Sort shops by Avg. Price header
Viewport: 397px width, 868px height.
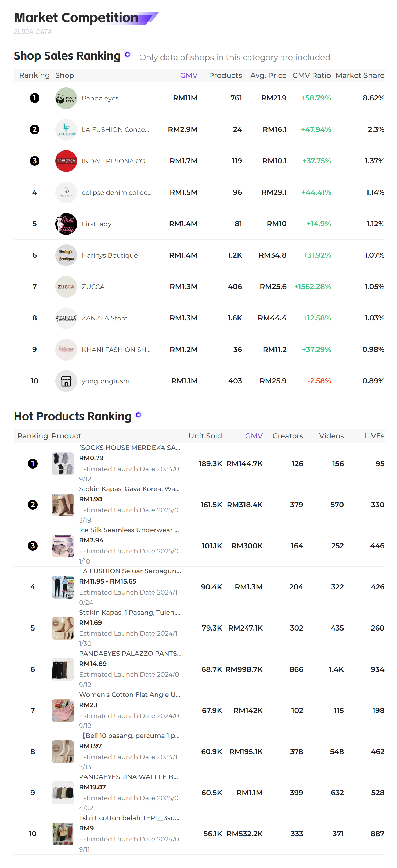tap(268, 75)
